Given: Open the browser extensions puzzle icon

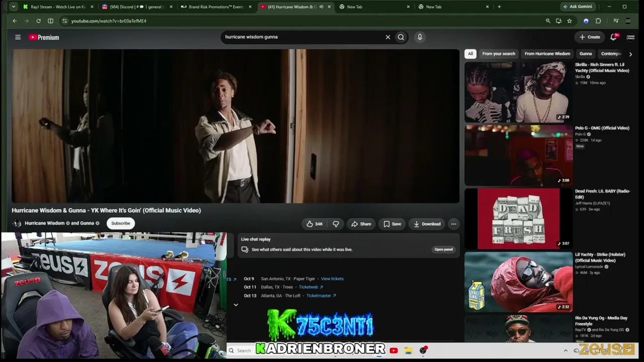Looking at the screenshot, I should 598,21.
